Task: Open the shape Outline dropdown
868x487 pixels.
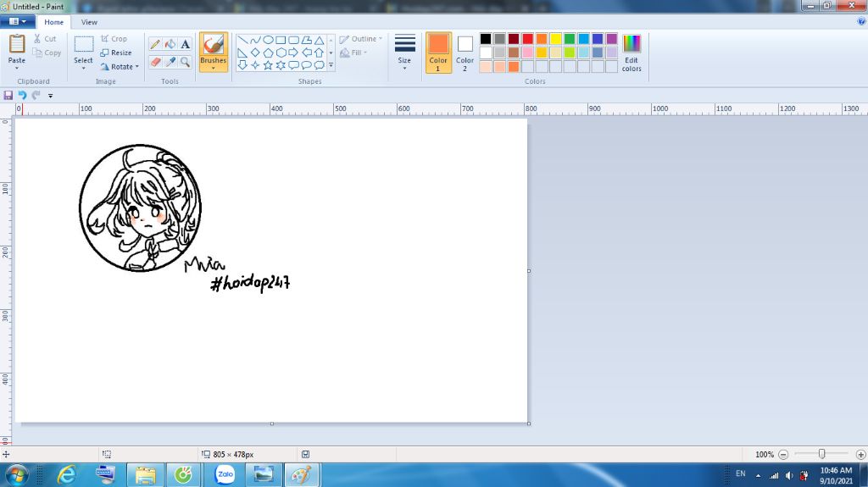Action: coord(361,39)
